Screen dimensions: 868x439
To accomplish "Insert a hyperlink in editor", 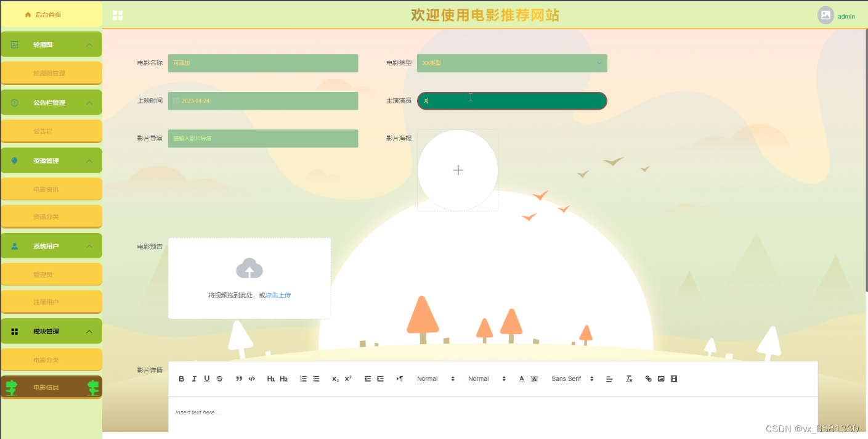I will click(x=648, y=379).
